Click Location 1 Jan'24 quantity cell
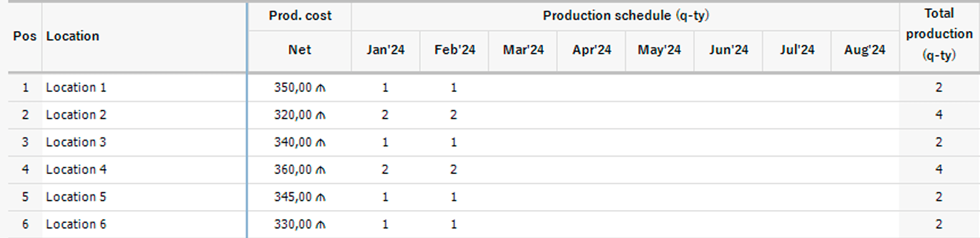The width and height of the screenshot is (980, 238). (x=385, y=88)
